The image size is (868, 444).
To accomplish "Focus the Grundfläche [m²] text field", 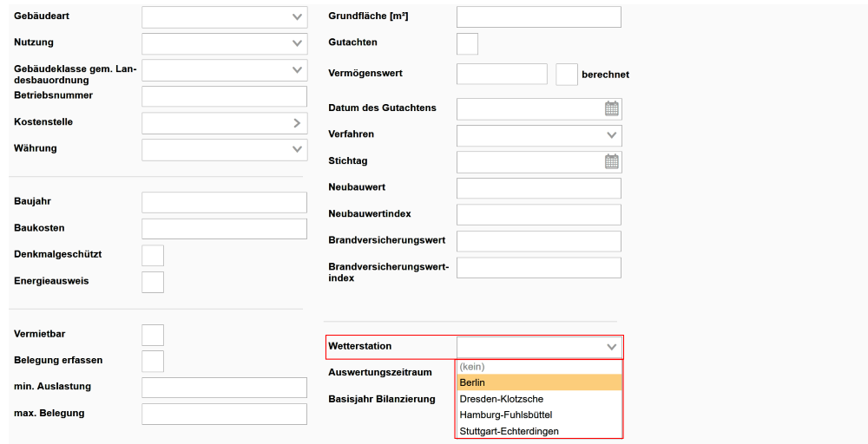I will 538,17.
